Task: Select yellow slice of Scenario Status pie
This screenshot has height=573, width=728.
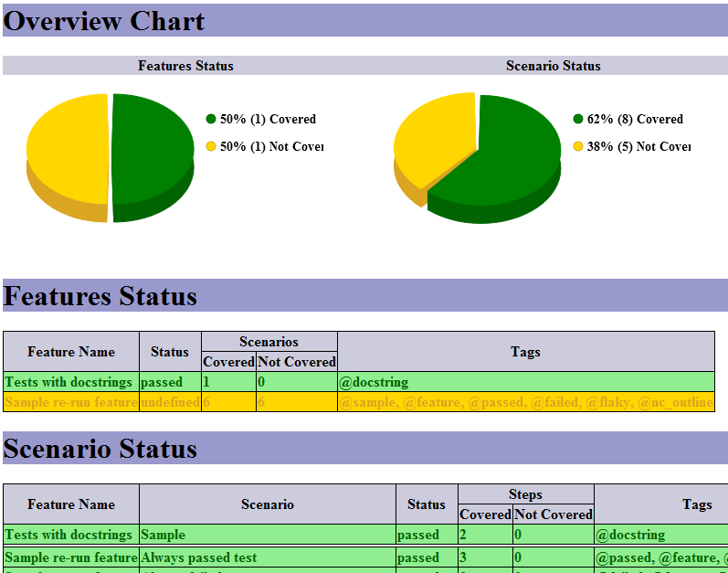Action: (x=432, y=139)
